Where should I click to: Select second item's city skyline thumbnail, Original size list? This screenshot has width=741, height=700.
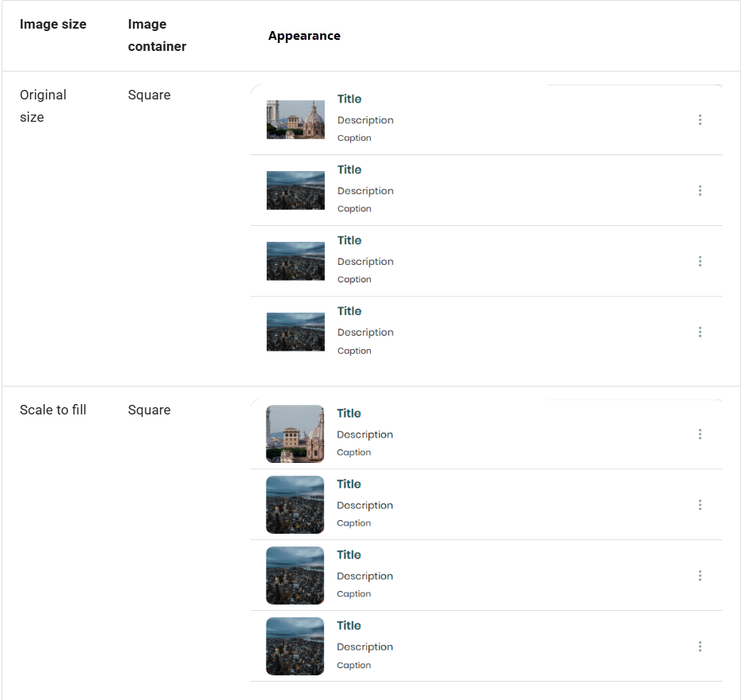pos(295,190)
